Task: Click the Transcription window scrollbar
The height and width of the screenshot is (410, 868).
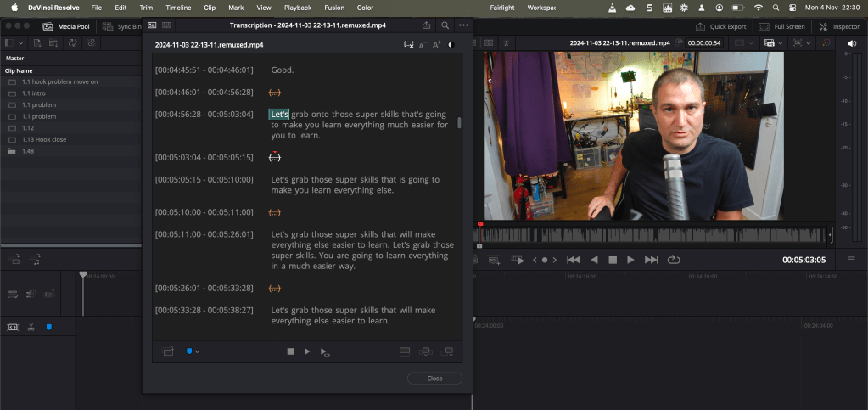Action: [x=459, y=123]
